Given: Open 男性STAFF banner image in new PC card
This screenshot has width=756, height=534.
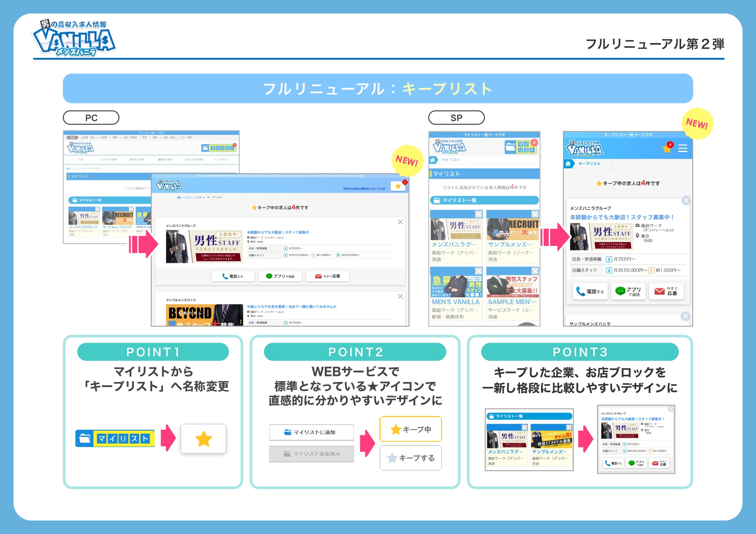Looking at the screenshot, I should coord(205,246).
